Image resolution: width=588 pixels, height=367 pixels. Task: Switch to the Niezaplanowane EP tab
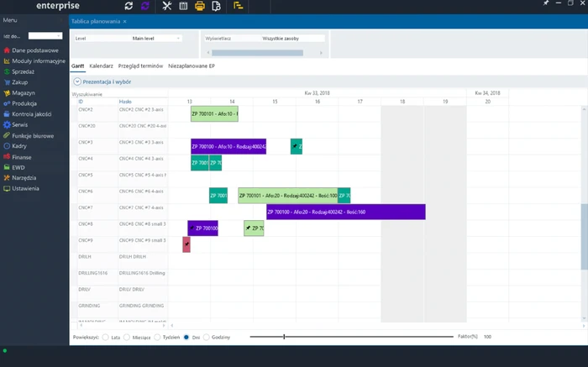(192, 65)
